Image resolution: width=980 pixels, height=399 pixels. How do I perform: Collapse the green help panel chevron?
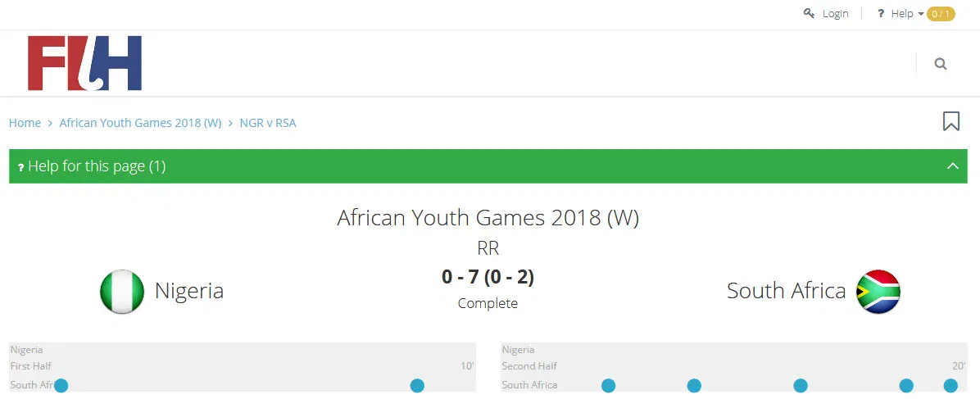point(952,166)
